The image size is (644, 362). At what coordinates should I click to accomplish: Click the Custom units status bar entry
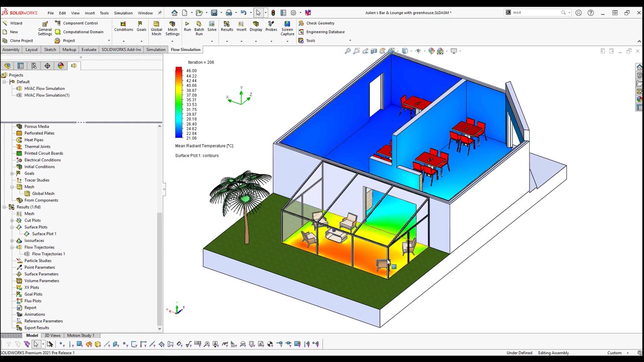click(x=614, y=353)
